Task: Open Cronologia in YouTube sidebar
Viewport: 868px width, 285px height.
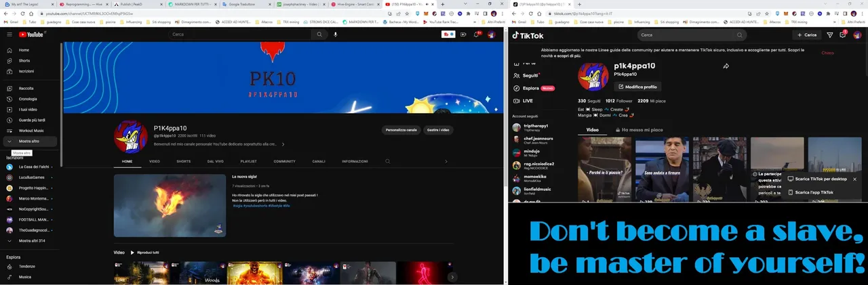Action: [31, 99]
